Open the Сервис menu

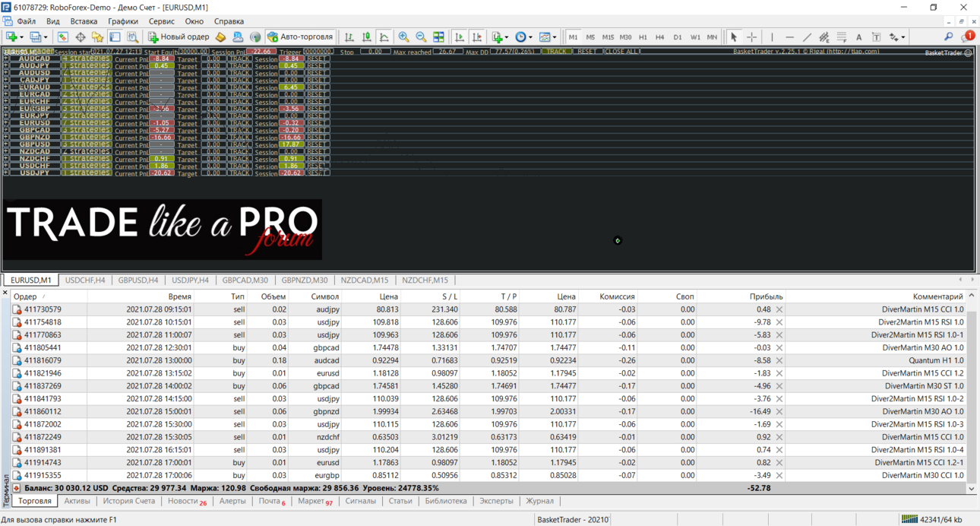click(x=161, y=21)
